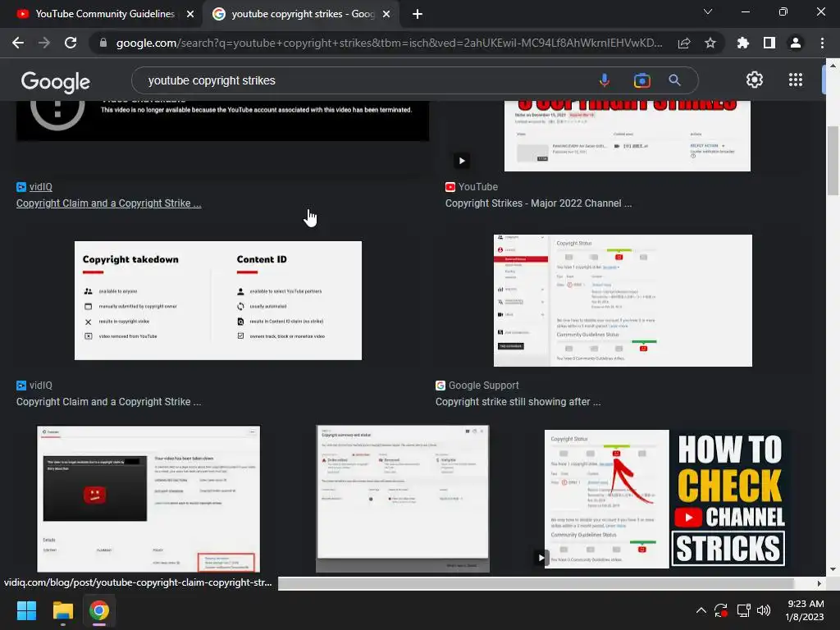Reload the current page
Image resolution: width=840 pixels, height=630 pixels.
[x=71, y=43]
